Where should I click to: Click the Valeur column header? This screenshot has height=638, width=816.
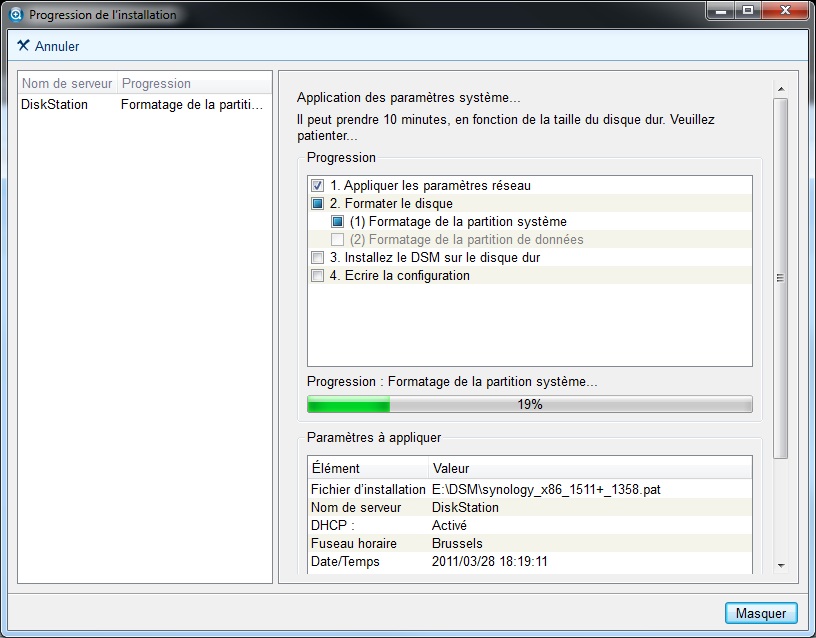[x=590, y=468]
